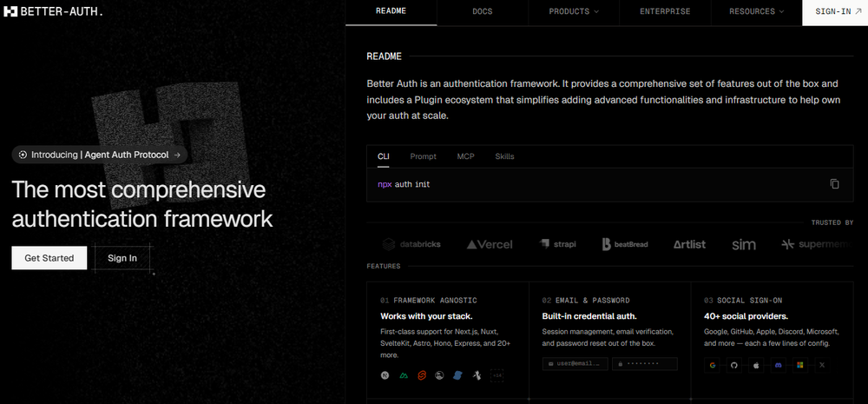868x404 pixels.
Task: Select the CLI tab
Action: (x=383, y=157)
